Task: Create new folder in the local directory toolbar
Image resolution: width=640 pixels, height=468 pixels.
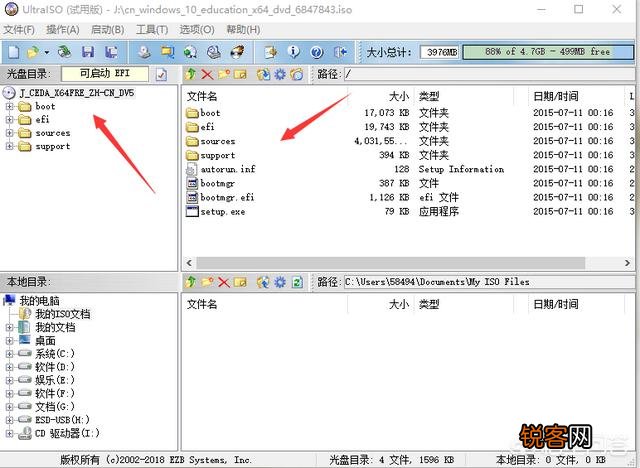Action: pos(207,282)
